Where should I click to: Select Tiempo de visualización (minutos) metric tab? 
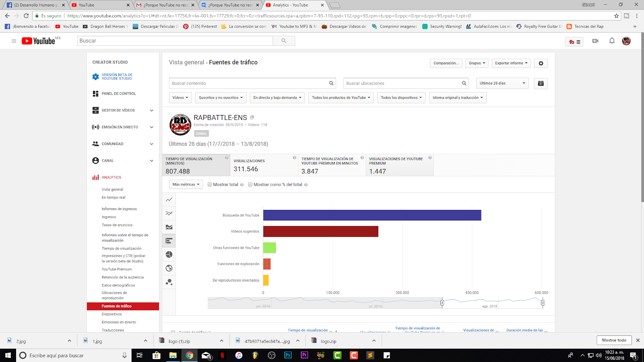tap(196, 165)
